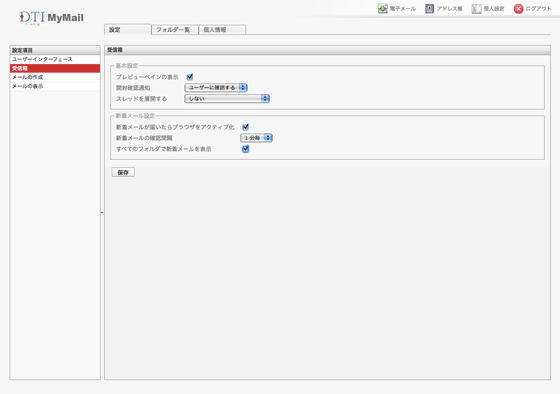Switch to the 個人情報 tab
560x394 pixels.
[x=222, y=30]
